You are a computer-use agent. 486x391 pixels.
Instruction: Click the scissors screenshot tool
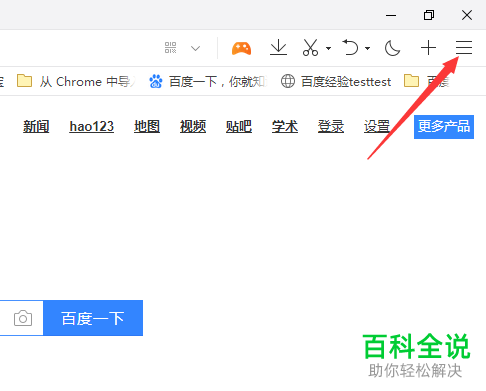click(310, 47)
